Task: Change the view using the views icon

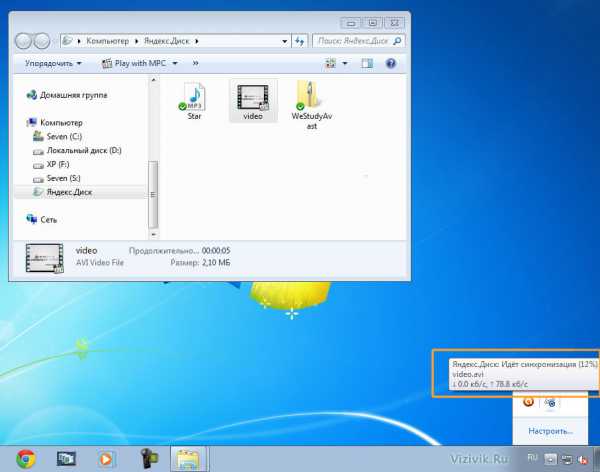Action: (x=331, y=63)
